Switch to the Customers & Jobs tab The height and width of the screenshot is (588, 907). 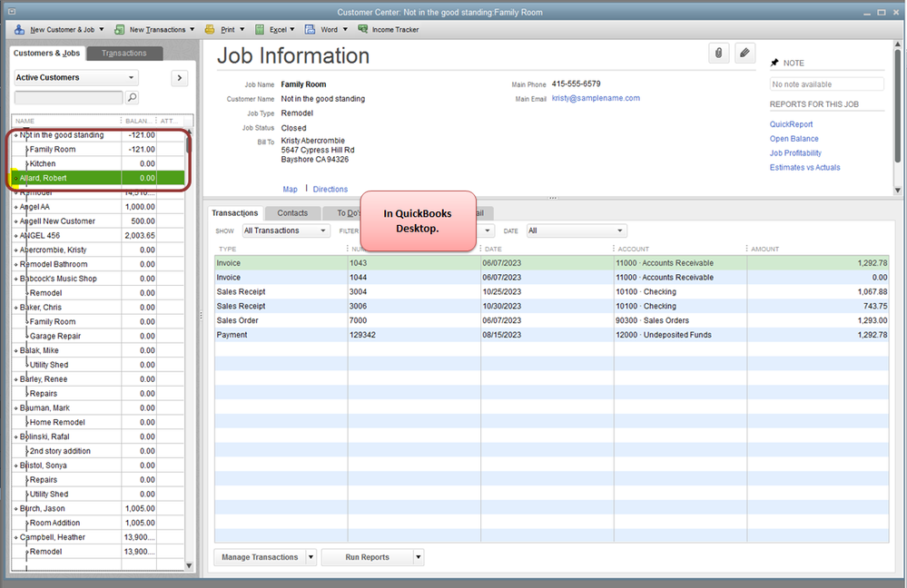point(47,54)
